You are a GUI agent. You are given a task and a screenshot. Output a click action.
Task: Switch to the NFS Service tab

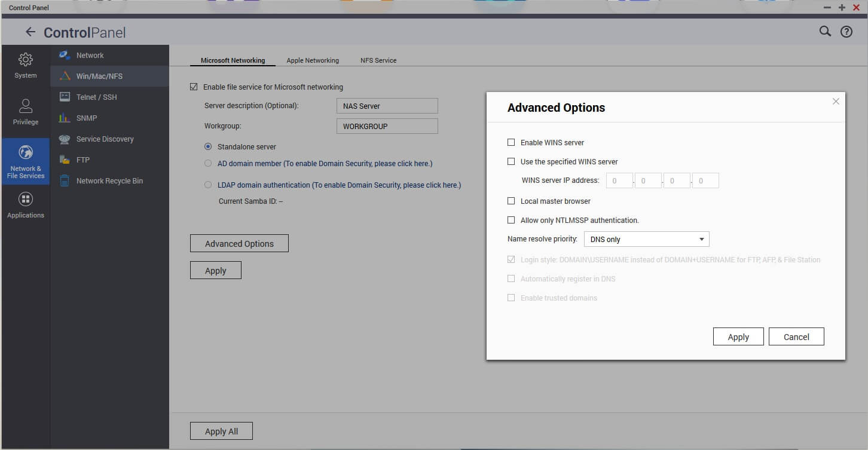pyautogui.click(x=378, y=60)
